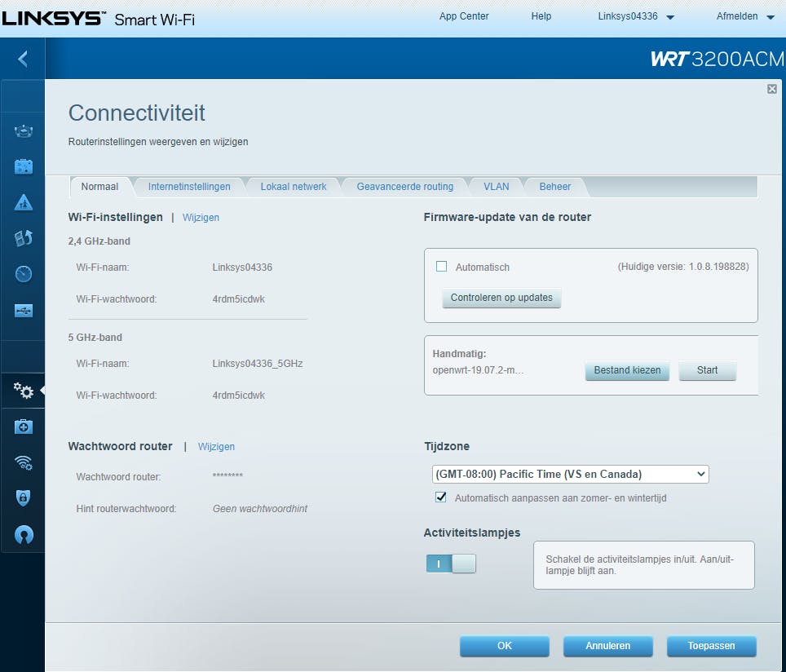Close the Connectivity panel with X
The image size is (786, 672).
772,89
